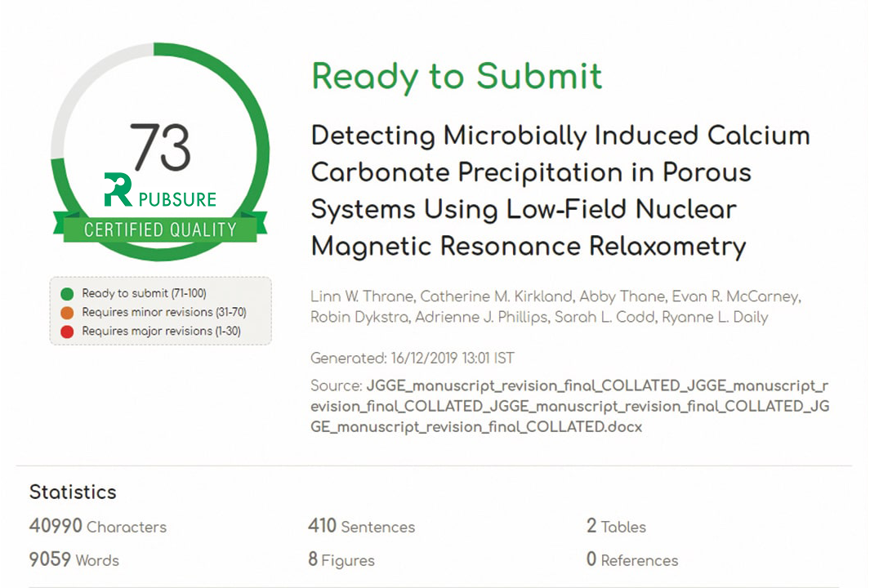The image size is (870, 588).
Task: Click the manuscript title text
Action: [x=560, y=190]
